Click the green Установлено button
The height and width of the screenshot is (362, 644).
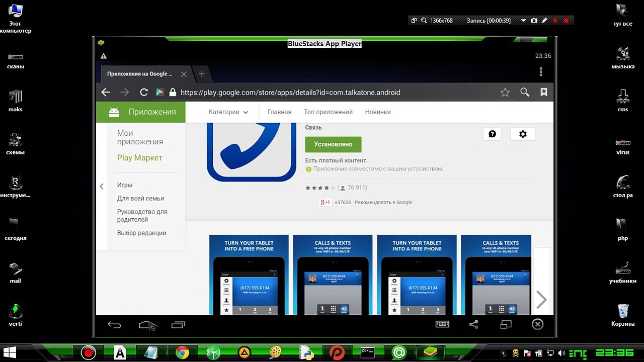click(333, 144)
